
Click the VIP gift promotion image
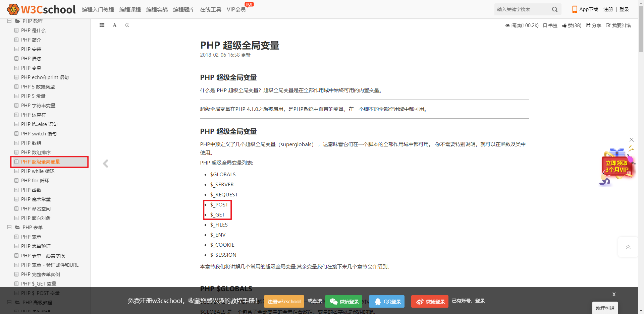(616, 166)
